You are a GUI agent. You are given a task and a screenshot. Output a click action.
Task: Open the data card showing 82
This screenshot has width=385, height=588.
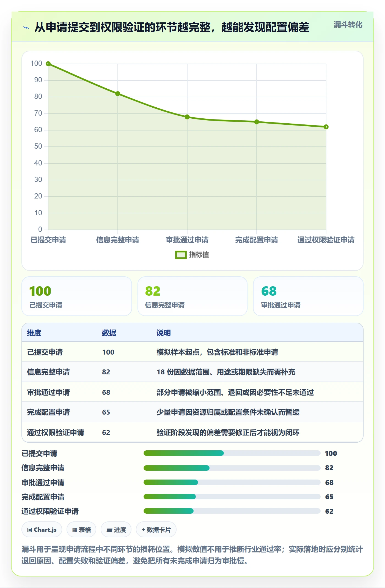click(193, 296)
